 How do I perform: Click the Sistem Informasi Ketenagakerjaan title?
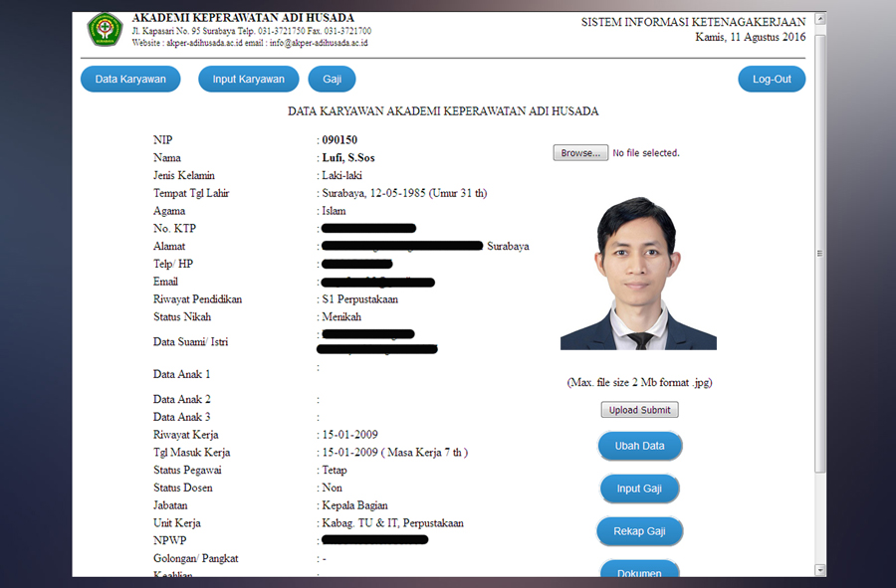[x=693, y=22]
